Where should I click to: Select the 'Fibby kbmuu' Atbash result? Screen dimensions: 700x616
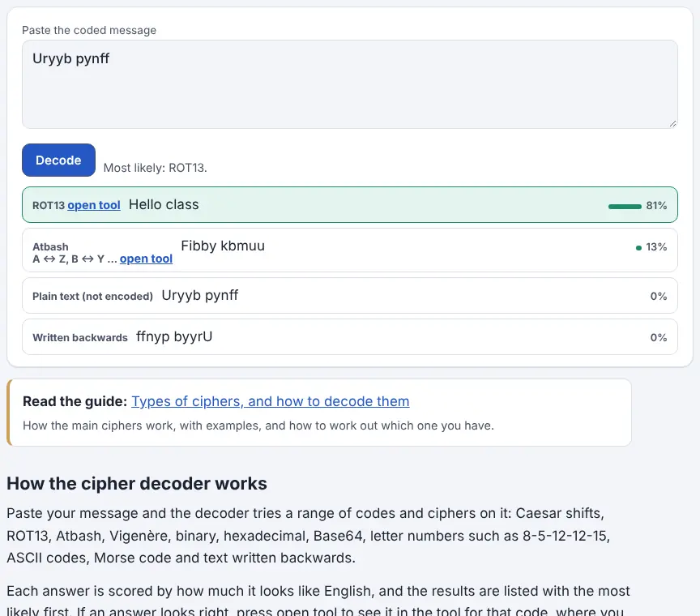(349, 250)
